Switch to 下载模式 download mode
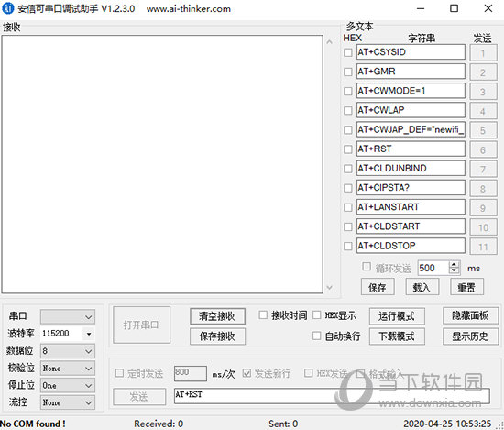 tap(397, 336)
